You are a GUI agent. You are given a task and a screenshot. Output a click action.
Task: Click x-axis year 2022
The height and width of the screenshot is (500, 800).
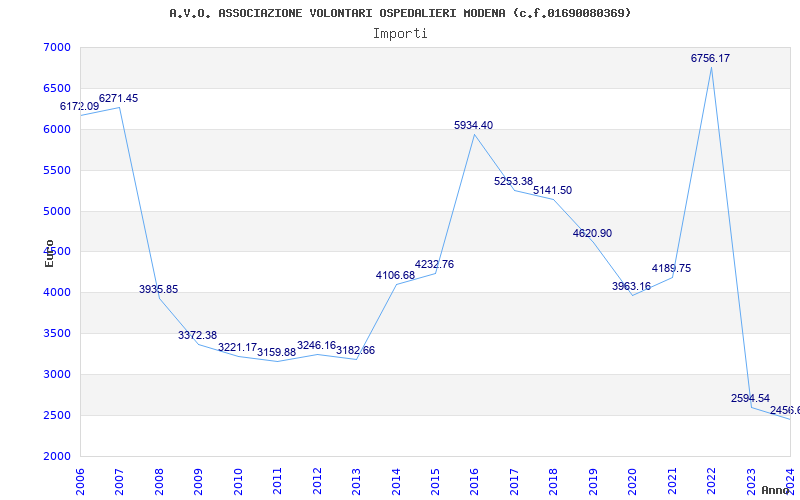click(711, 482)
